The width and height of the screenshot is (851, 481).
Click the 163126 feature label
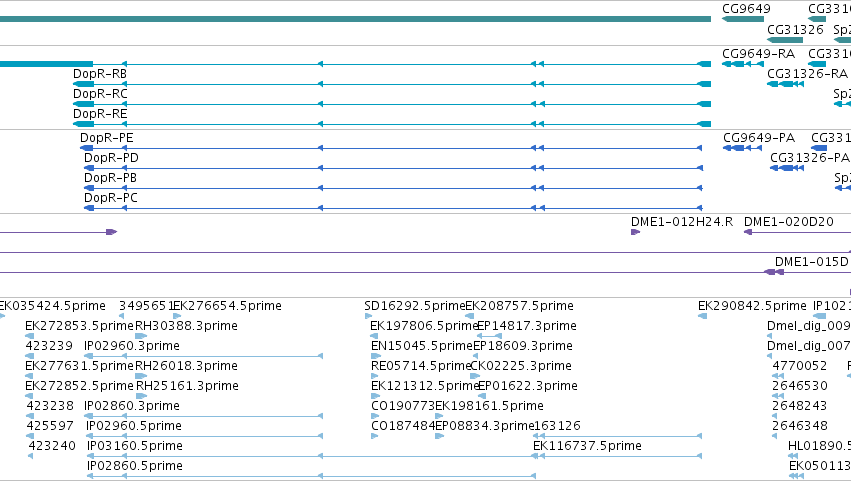[557, 427]
